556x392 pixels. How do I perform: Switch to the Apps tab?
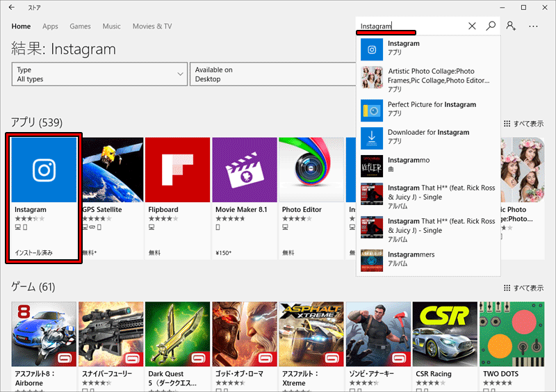click(50, 26)
